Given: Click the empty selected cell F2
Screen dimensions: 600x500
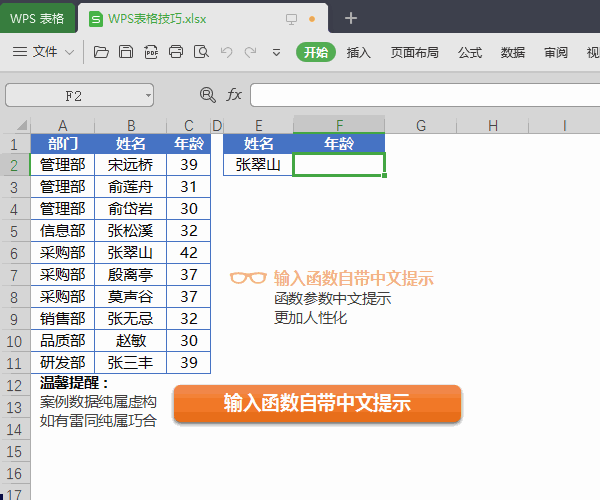Looking at the screenshot, I should tap(339, 165).
